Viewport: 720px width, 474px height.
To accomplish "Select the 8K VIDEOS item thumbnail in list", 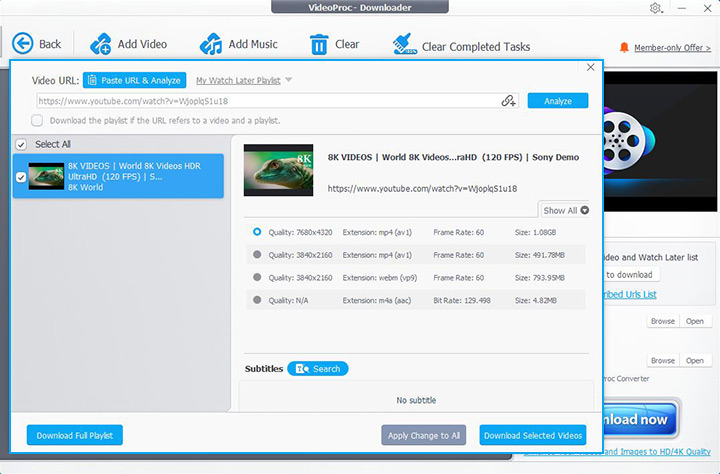I will click(46, 176).
